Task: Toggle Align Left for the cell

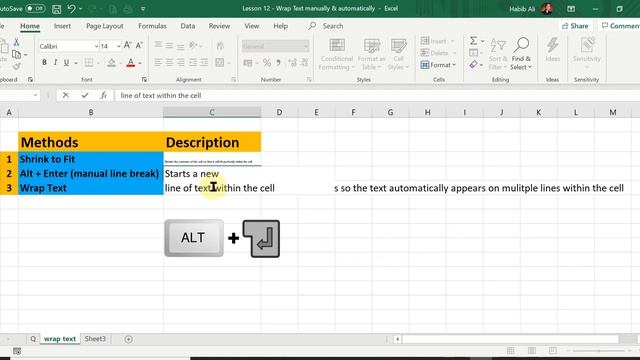Action: 158,63
